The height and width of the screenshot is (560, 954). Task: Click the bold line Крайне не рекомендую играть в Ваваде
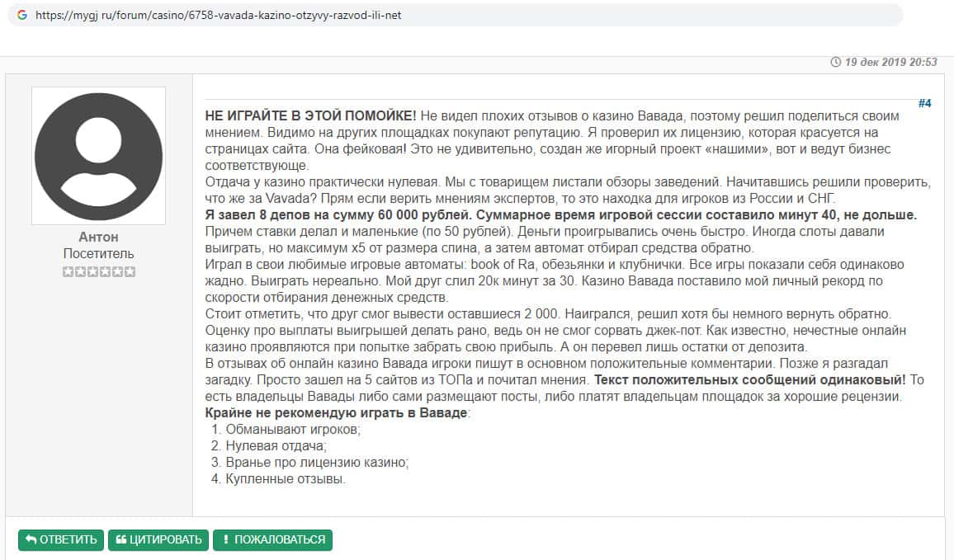(x=337, y=413)
